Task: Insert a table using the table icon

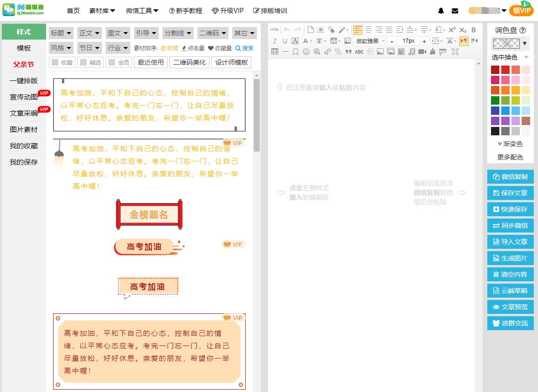Action: 275,51
